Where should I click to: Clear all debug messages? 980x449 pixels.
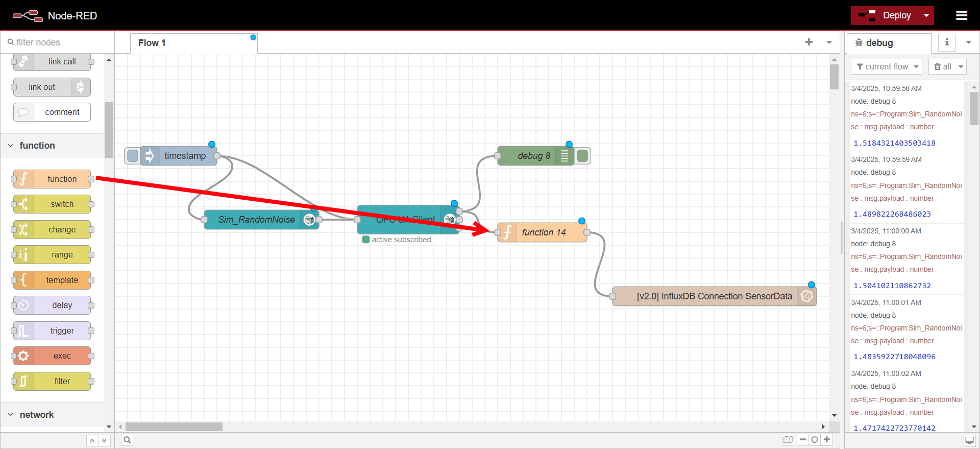[x=943, y=67]
